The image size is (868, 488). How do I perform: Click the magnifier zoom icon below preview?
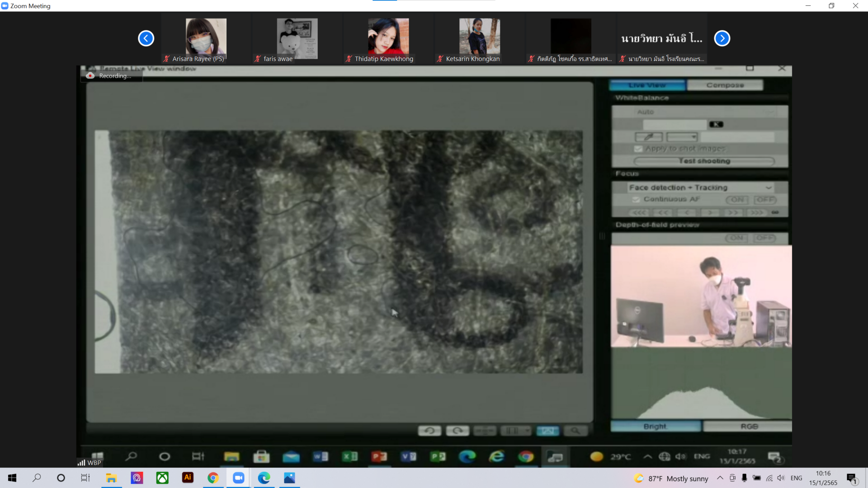coord(575,431)
